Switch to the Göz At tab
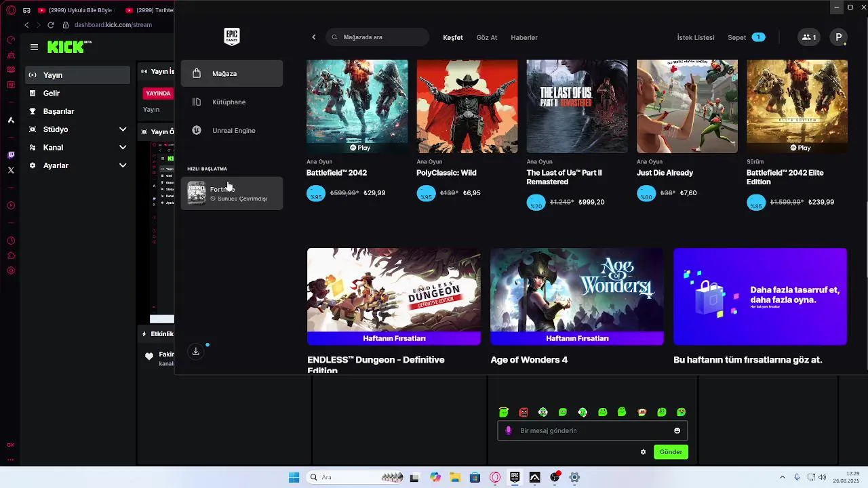 pos(487,37)
